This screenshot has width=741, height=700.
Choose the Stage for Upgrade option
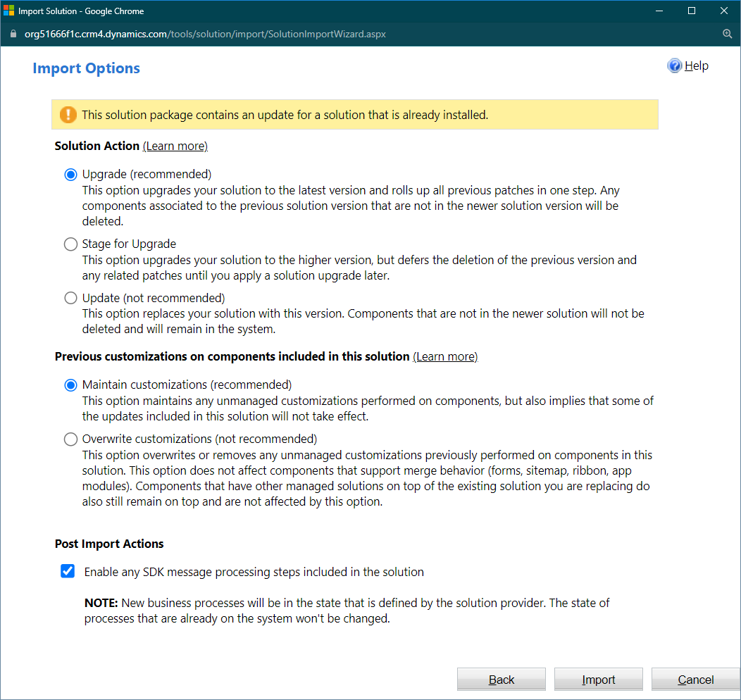(x=70, y=244)
